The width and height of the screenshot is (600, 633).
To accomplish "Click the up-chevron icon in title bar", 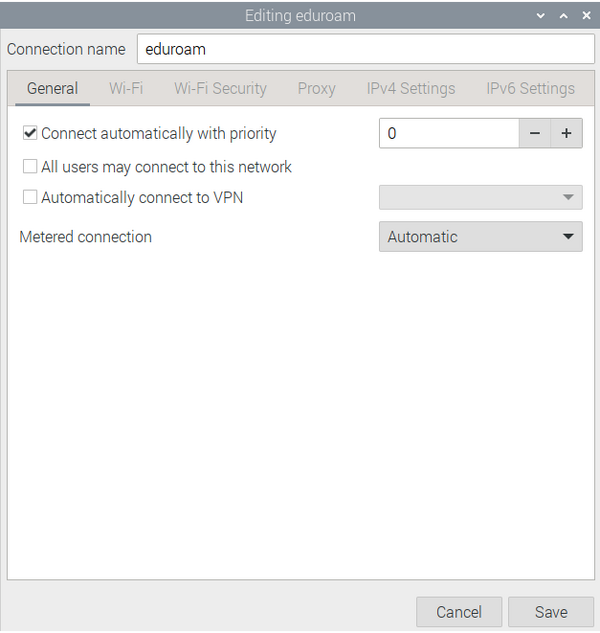I will (564, 16).
